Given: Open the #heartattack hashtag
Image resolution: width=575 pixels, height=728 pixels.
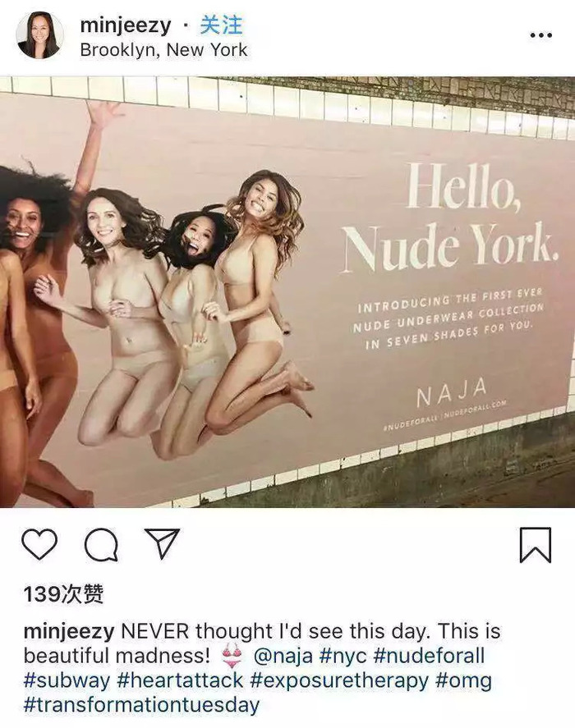Looking at the screenshot, I should click(181, 680).
